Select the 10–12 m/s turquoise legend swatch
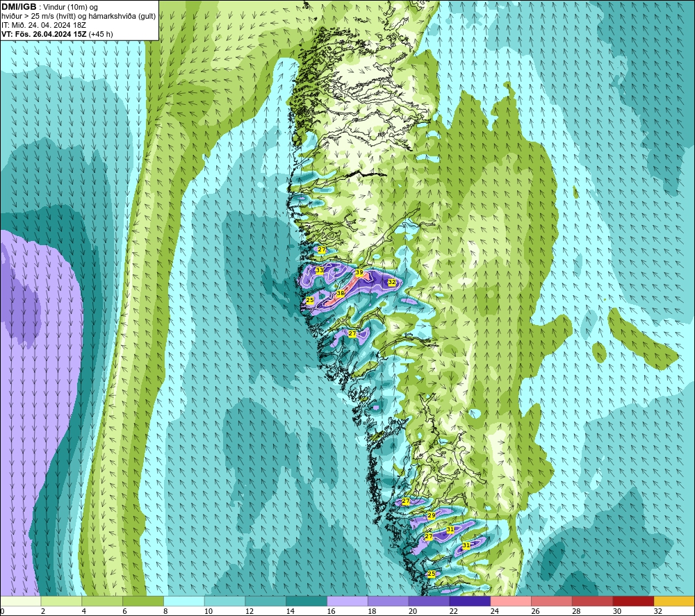The image size is (695, 616). point(224,601)
